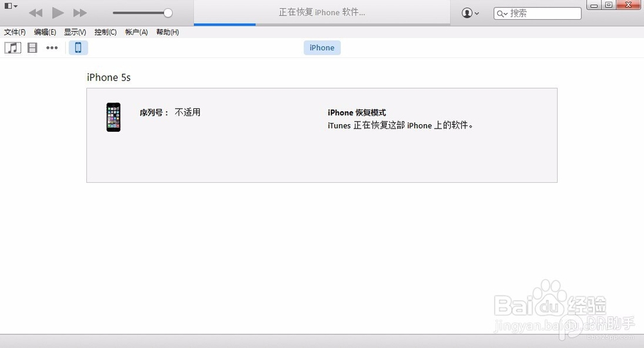644x348 pixels.
Task: Click the restore progress bar
Action: click(x=322, y=24)
